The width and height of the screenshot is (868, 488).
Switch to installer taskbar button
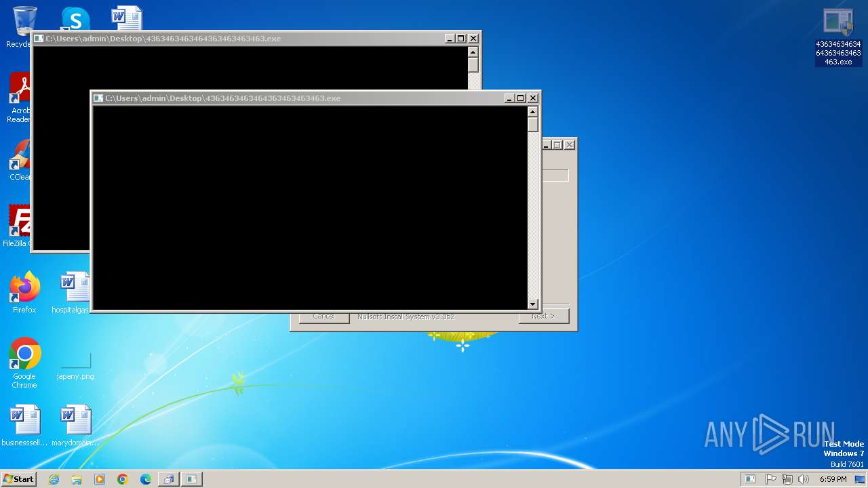(168, 479)
